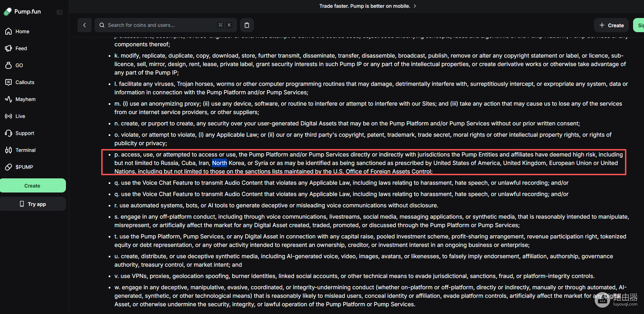Click the green Create sidebar button
This screenshot has height=314, width=644.
[32, 186]
